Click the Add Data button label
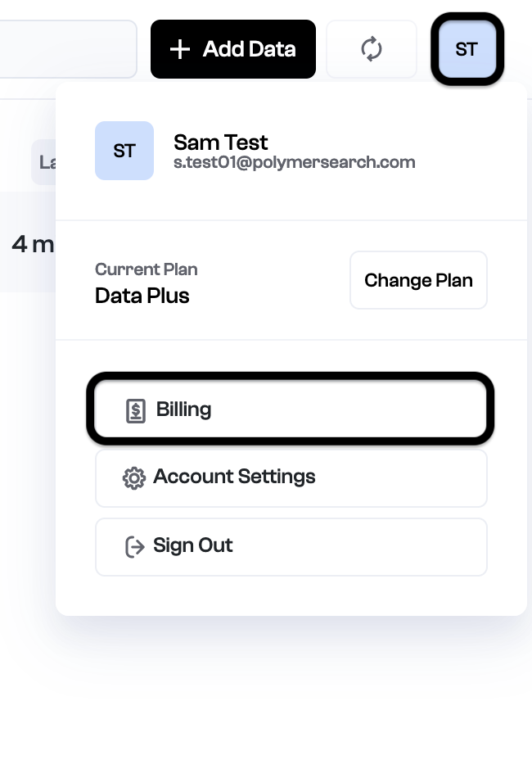This screenshot has width=532, height=778. coord(249,49)
